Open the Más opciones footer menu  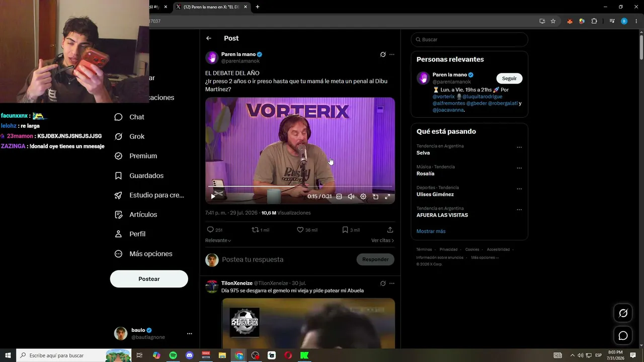(485, 257)
